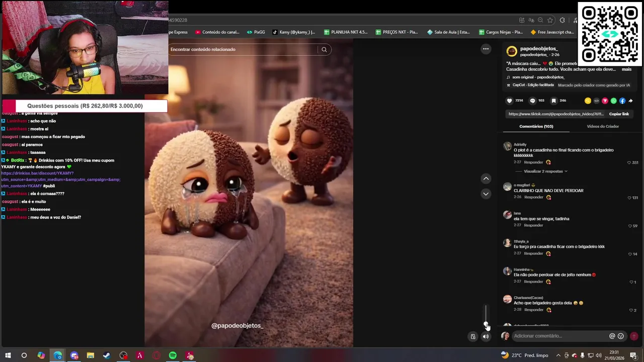This screenshot has width=644, height=362.
Task: Open comments via the speech bubble icon
Action: [x=532, y=101]
